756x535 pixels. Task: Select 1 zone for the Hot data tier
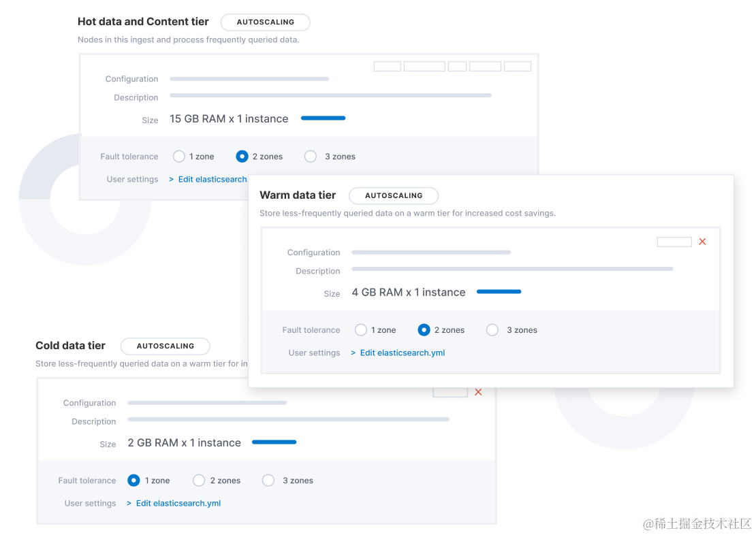(x=178, y=156)
